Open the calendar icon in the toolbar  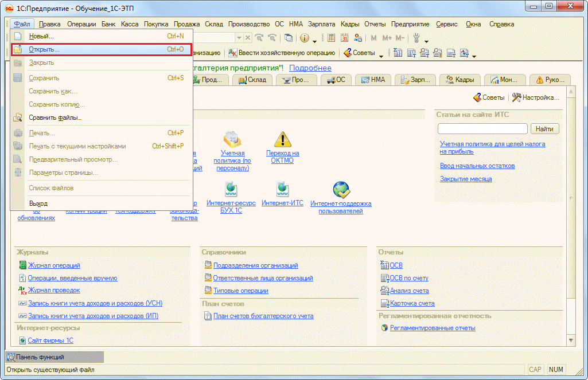click(x=345, y=38)
